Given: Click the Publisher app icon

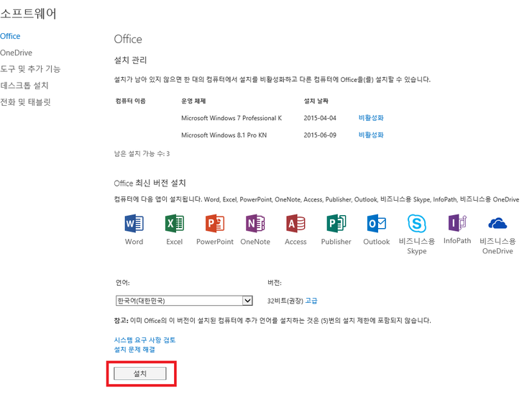Looking at the screenshot, I should [x=336, y=224].
